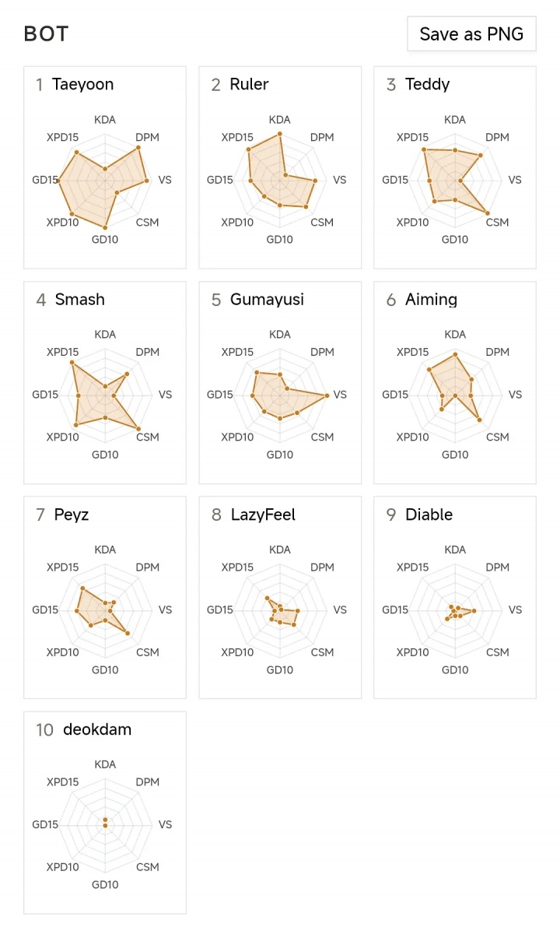
Task: Click the Diable player name
Action: click(x=429, y=515)
